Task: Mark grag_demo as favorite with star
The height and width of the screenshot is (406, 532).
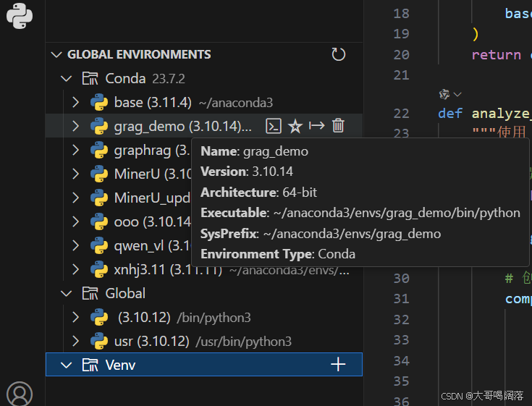Action: click(295, 126)
